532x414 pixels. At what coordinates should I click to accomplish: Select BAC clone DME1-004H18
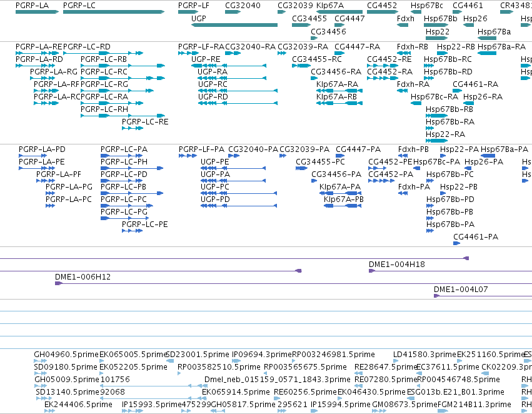(x=450, y=271)
